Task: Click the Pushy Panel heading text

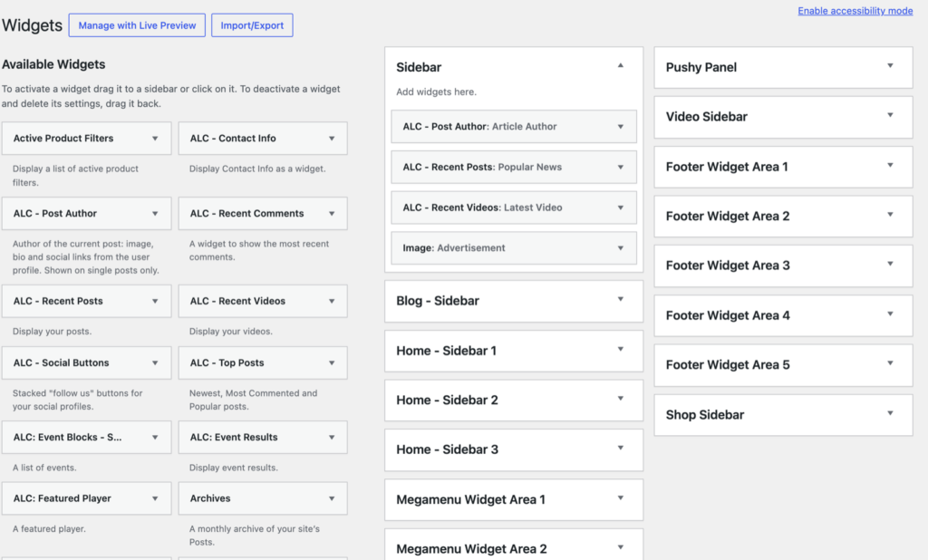Action: (x=701, y=67)
